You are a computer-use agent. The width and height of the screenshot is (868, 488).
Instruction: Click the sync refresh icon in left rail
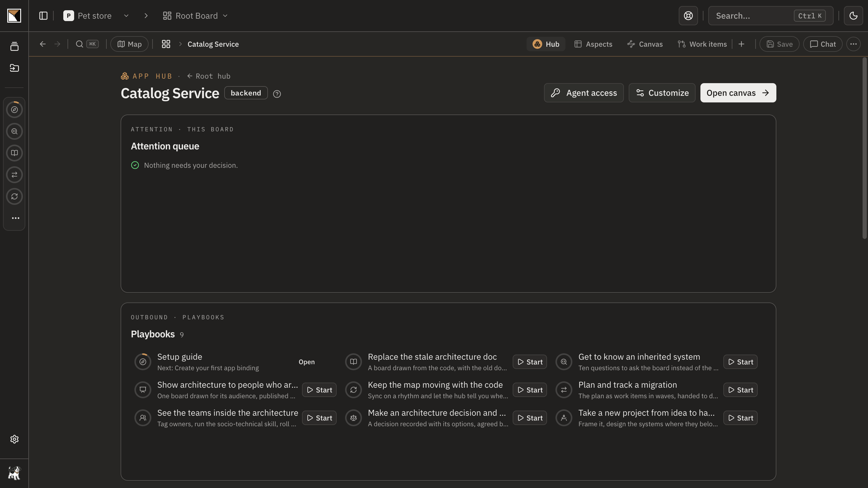[x=14, y=197]
